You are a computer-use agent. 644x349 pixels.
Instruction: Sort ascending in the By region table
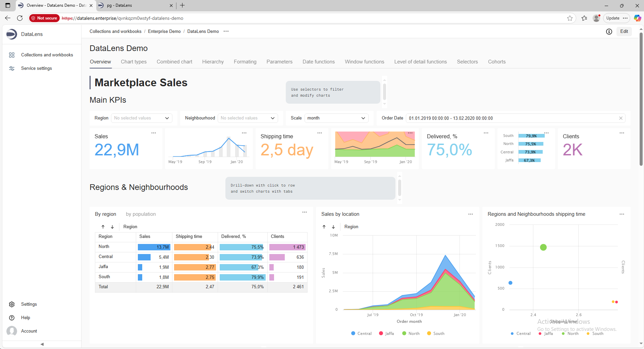coord(103,227)
